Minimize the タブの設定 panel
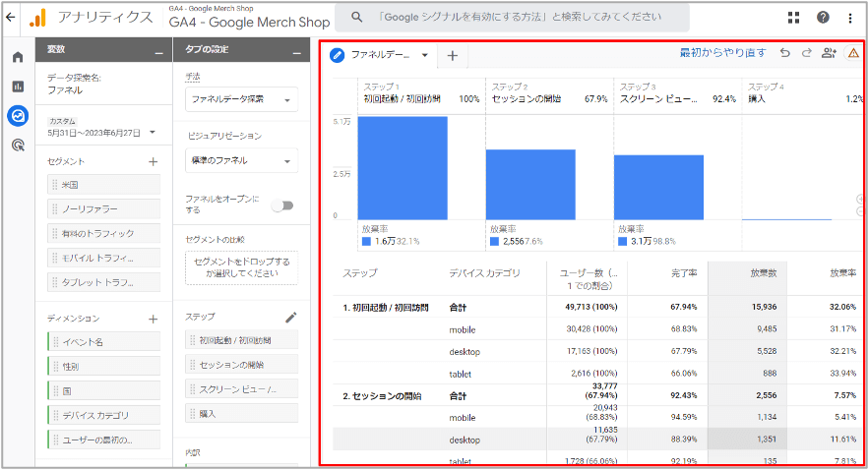The image size is (868, 470). 297,52
